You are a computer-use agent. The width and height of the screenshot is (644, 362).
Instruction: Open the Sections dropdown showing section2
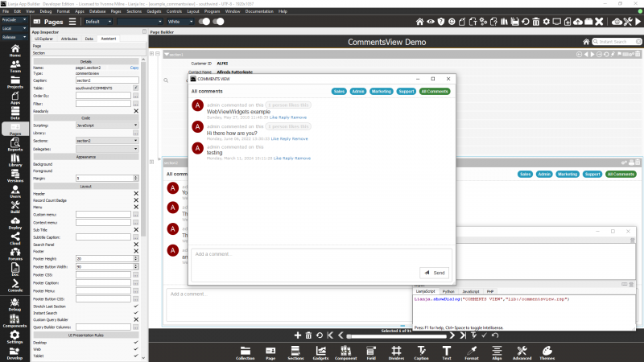coord(107,141)
